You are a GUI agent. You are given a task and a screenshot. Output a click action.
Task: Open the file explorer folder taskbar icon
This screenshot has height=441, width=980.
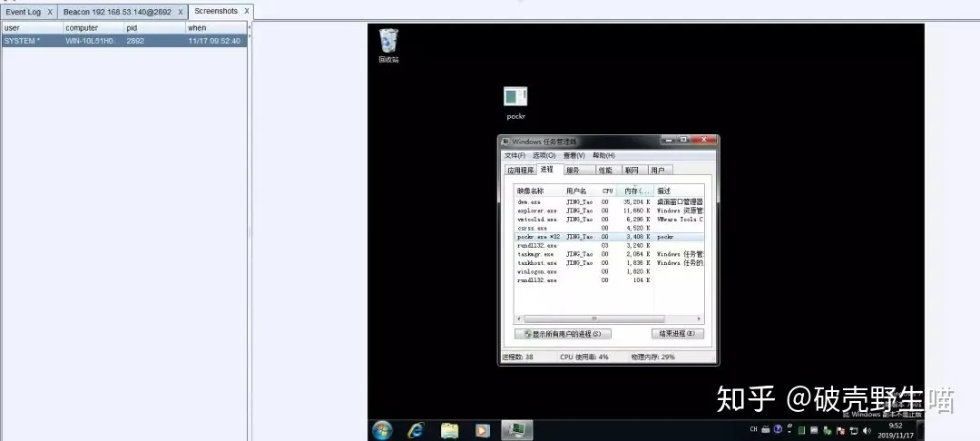click(x=449, y=430)
